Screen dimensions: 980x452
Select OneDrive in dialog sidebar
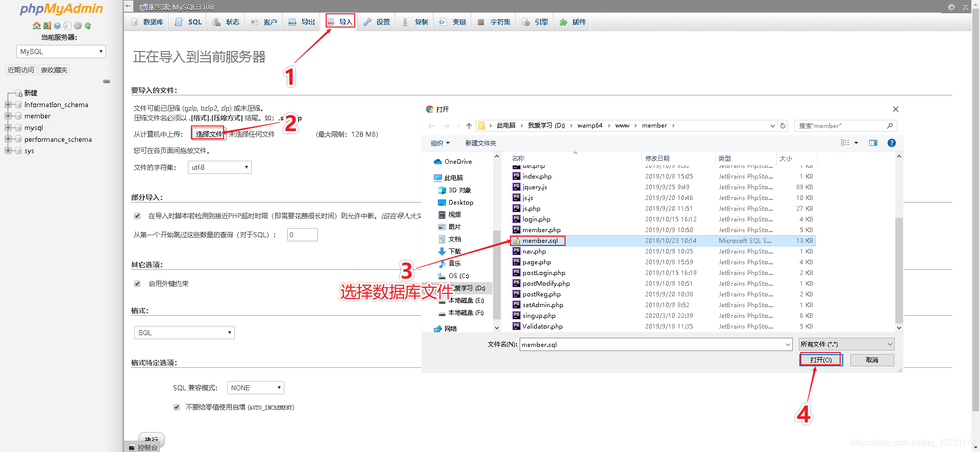[453, 161]
